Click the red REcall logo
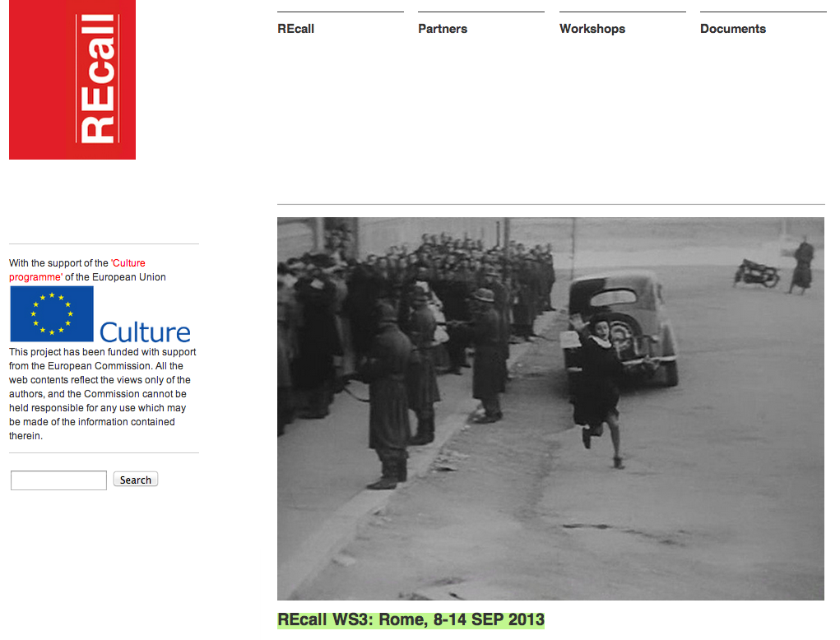The image size is (840, 640). pos(72,80)
